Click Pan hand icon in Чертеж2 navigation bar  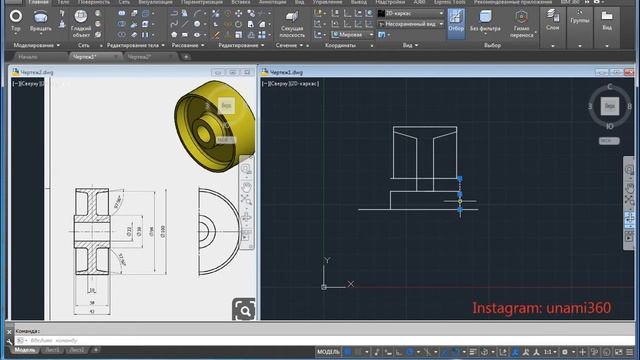point(246,187)
